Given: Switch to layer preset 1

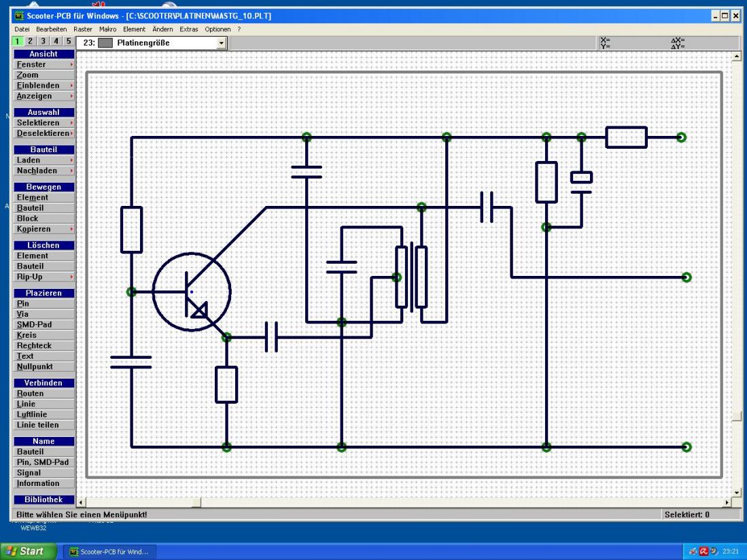Looking at the screenshot, I should 18,42.
